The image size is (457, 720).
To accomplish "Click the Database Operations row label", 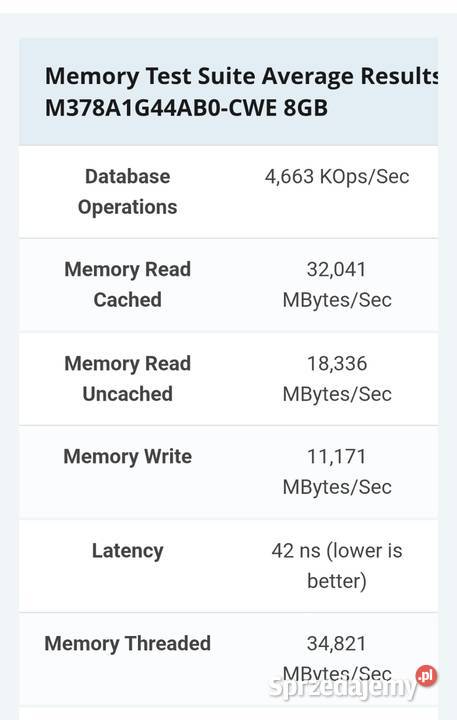I will click(x=128, y=191).
